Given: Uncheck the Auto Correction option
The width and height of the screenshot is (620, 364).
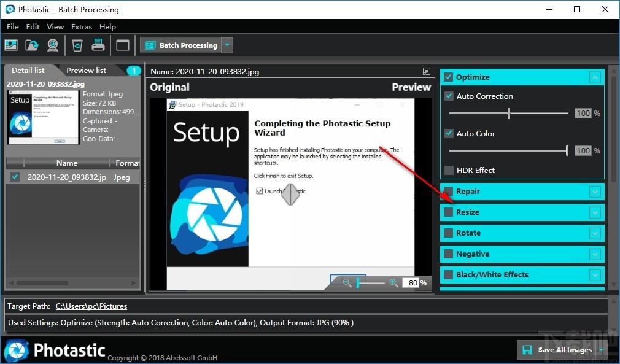Looking at the screenshot, I should click(x=449, y=96).
